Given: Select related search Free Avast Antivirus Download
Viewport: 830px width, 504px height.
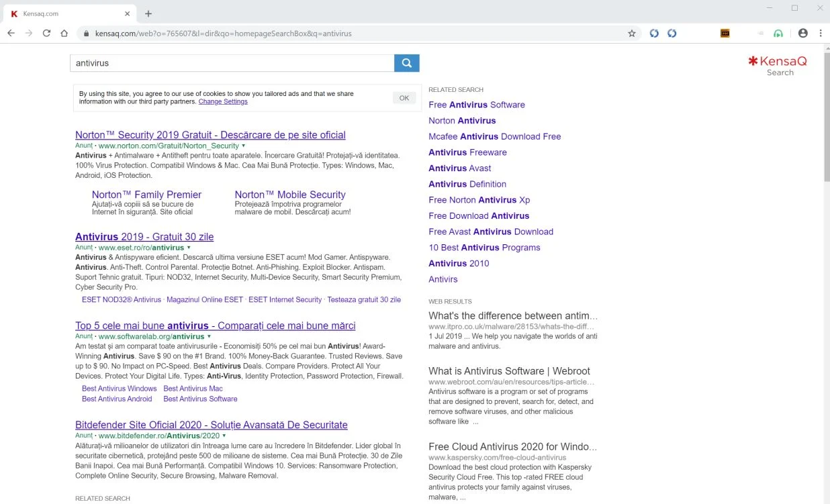Looking at the screenshot, I should click(x=491, y=232).
